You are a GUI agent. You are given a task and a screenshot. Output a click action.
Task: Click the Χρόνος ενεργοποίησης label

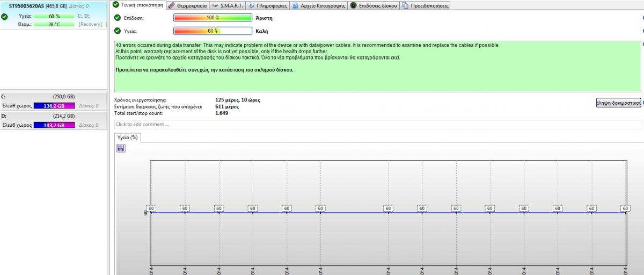point(141,100)
